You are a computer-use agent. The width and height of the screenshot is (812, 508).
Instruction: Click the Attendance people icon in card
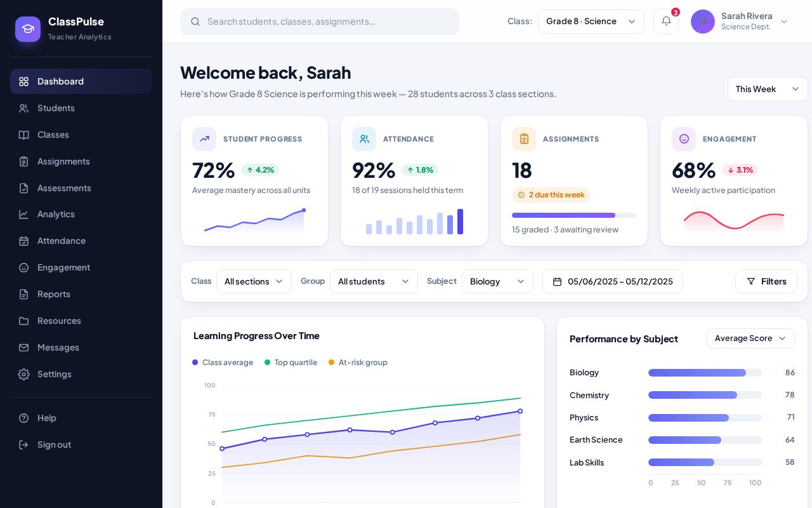click(x=364, y=139)
